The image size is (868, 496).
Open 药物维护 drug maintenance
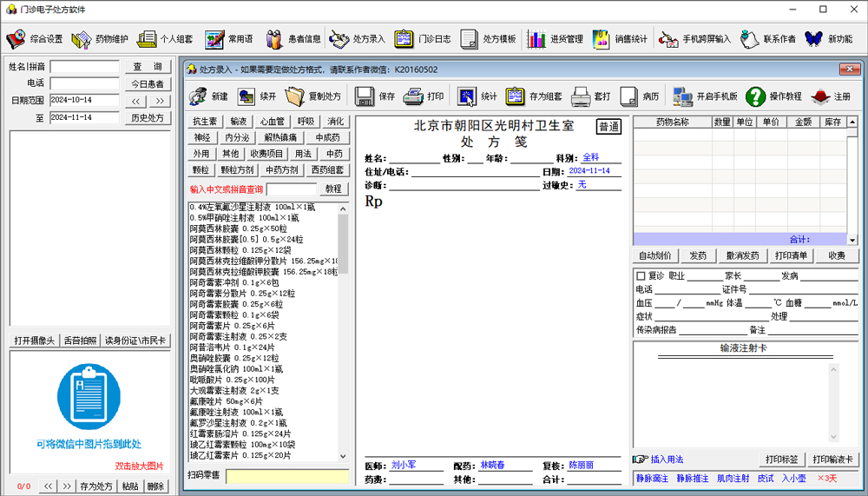[x=82, y=39]
